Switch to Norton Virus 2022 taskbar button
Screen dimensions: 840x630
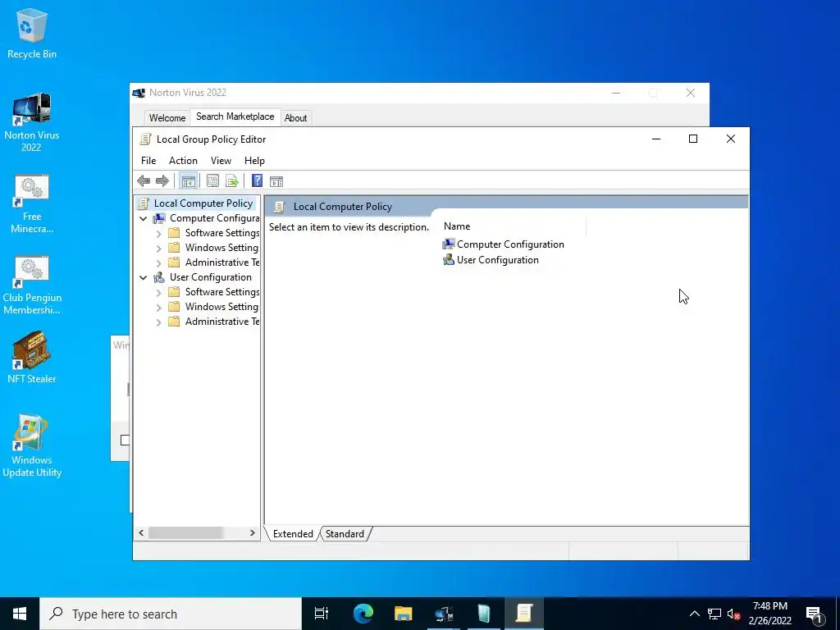(444, 614)
